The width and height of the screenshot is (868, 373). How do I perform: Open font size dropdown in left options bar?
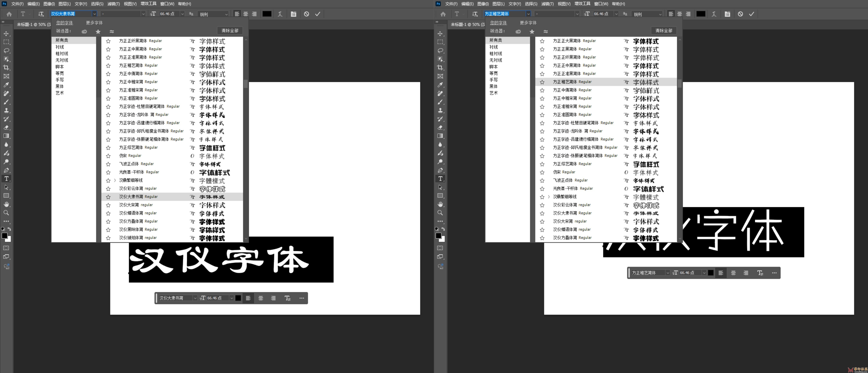click(182, 14)
